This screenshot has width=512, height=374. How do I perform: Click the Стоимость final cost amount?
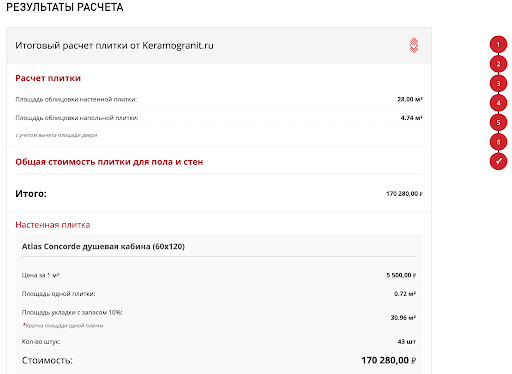pyautogui.click(x=389, y=360)
